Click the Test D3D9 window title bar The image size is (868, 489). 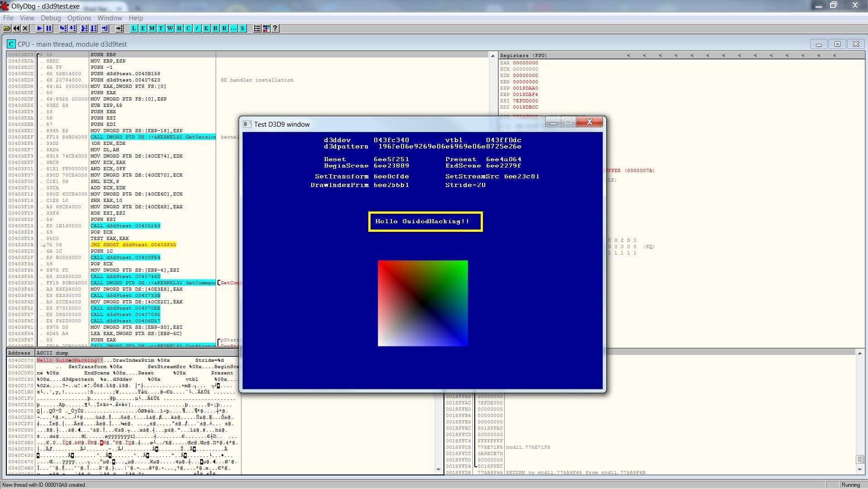394,124
